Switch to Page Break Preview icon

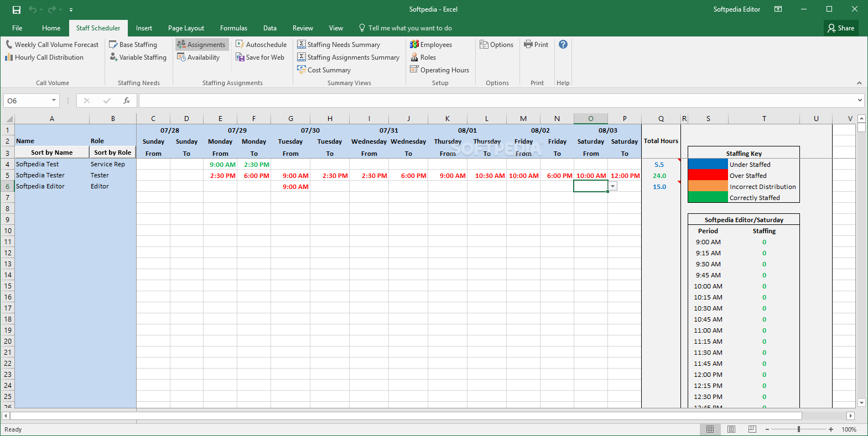coord(752,429)
